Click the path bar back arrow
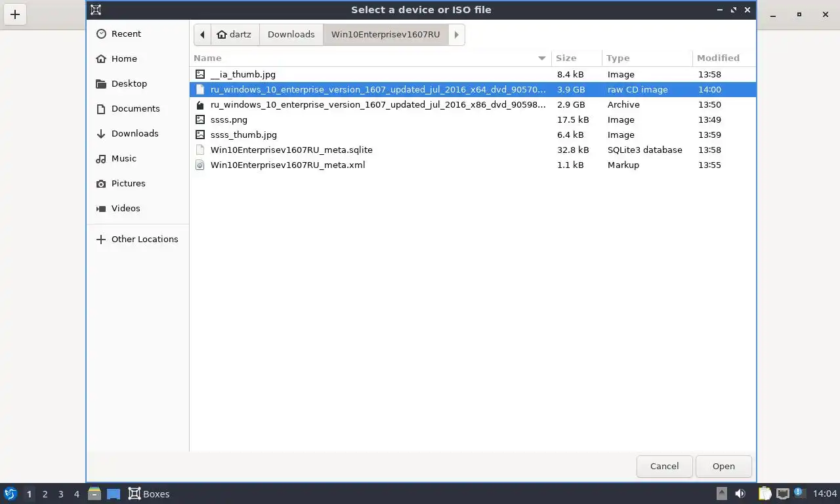Image resolution: width=840 pixels, height=504 pixels. tap(202, 34)
